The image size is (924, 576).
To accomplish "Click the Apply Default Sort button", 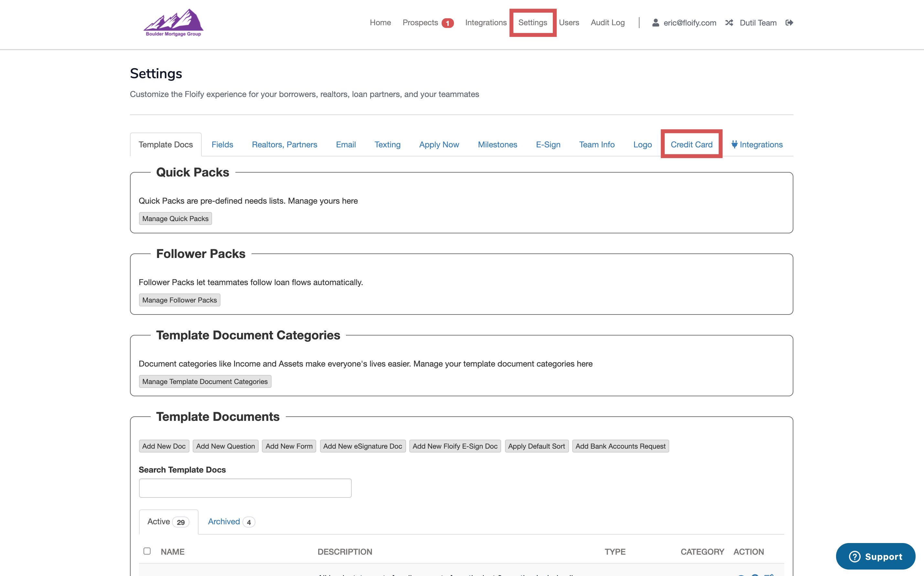I will 536,446.
